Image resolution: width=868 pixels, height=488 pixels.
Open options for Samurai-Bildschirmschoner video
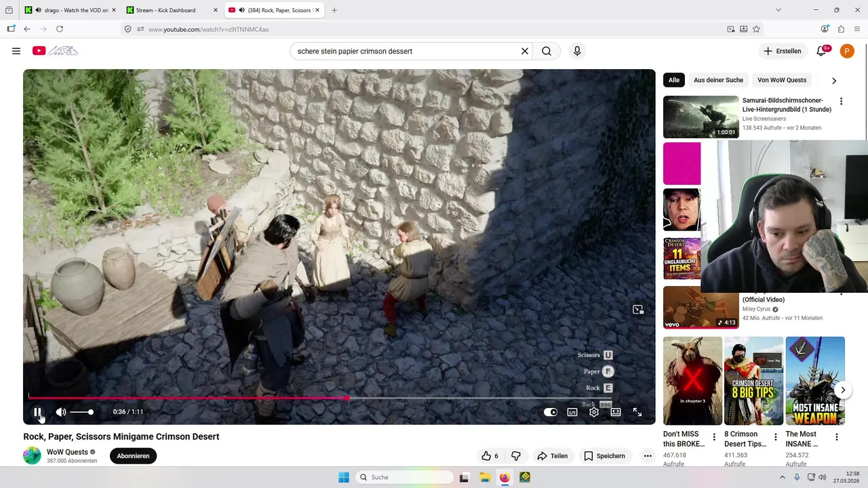(841, 101)
